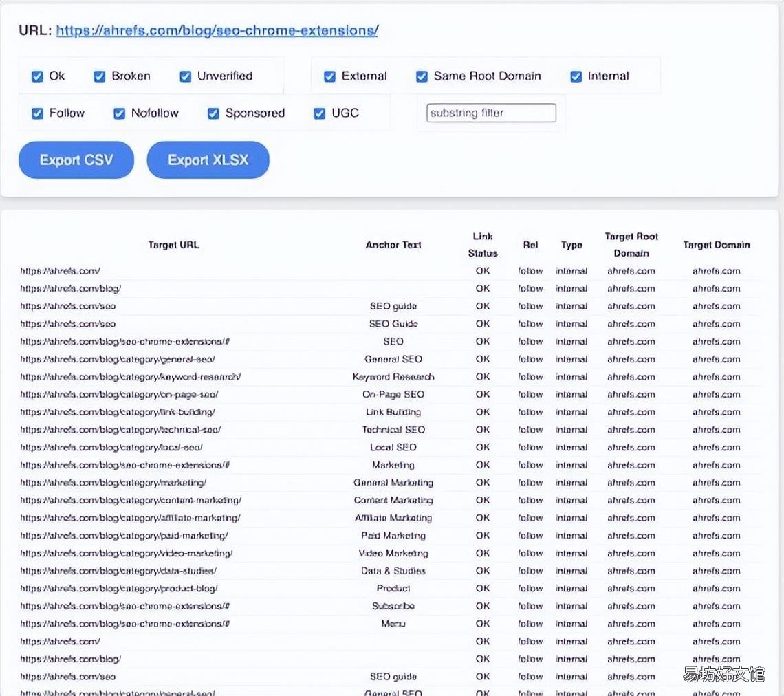Toggle the Sponsored checkbox
The image size is (784, 696).
click(213, 113)
